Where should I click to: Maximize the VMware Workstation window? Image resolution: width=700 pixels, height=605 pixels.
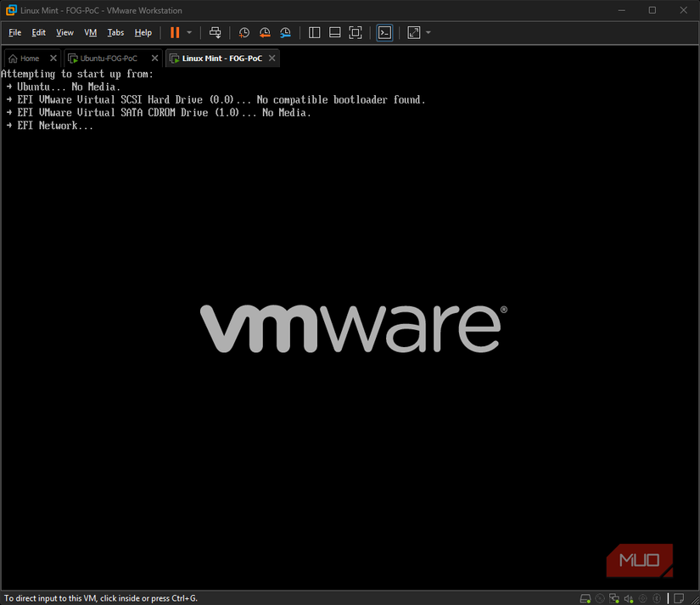tap(652, 10)
